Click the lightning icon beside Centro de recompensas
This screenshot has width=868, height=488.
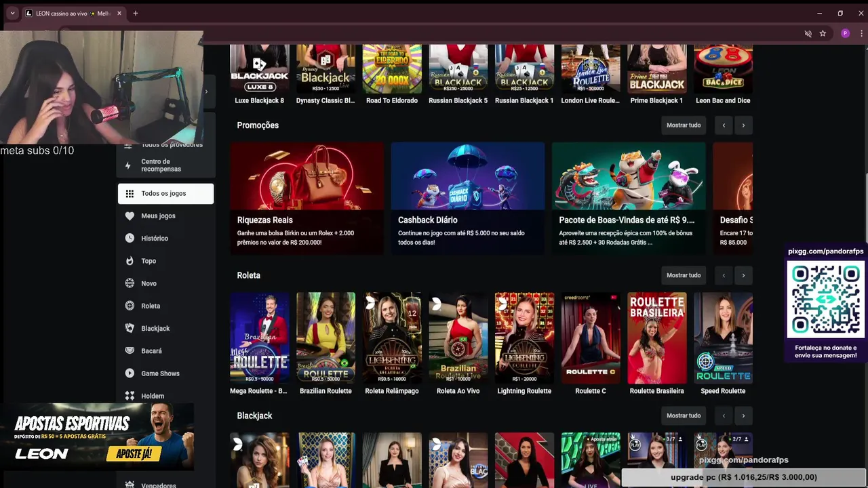click(x=127, y=165)
